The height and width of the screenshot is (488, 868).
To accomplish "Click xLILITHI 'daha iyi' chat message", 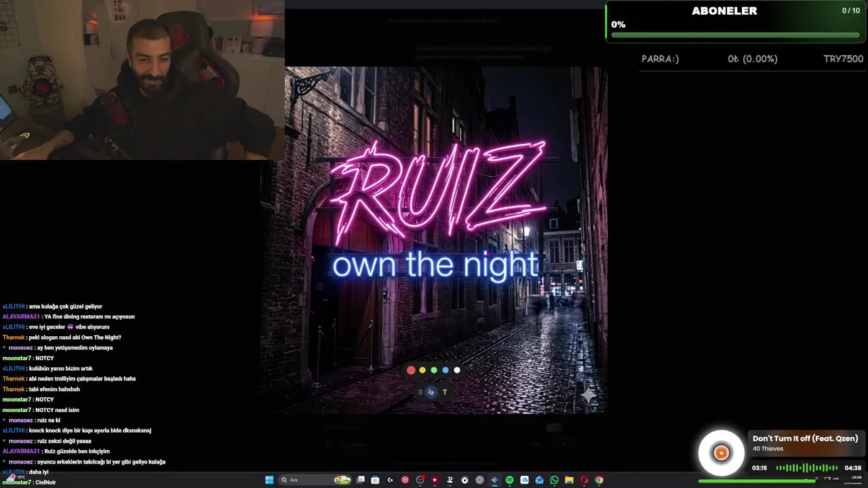I will tap(25, 472).
